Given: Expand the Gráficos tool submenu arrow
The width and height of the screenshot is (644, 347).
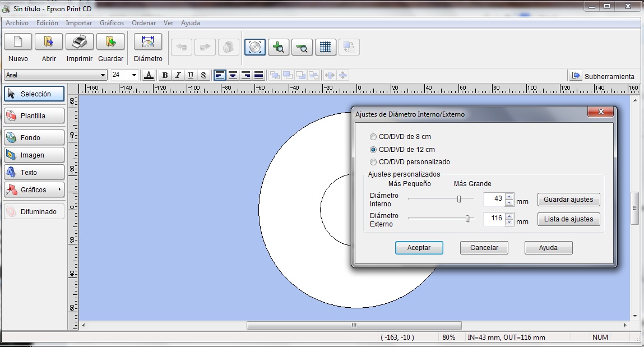Looking at the screenshot, I should (x=59, y=189).
